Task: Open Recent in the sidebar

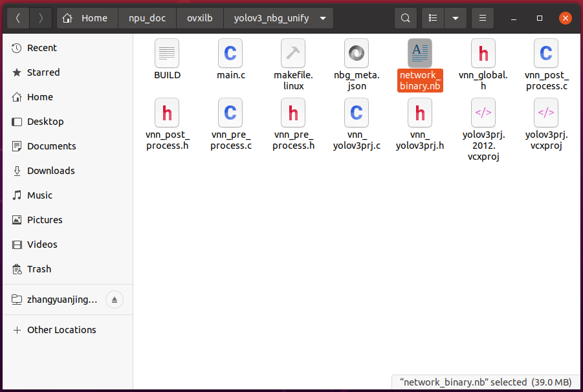Action: [68, 48]
